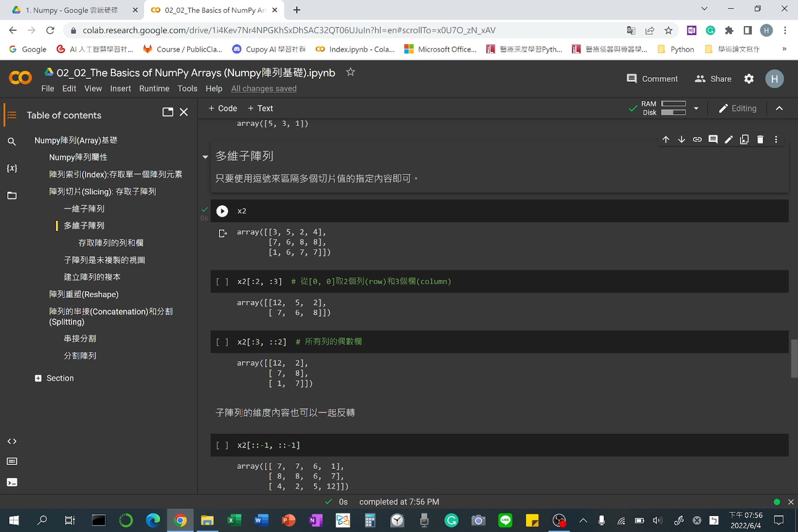This screenshot has width=798, height=532.
Task: Open the Variables inspector panel
Action: tap(12, 168)
